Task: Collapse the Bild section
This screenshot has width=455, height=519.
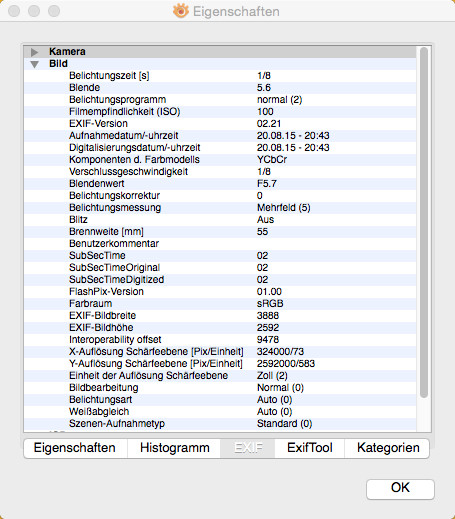Action: [x=34, y=64]
